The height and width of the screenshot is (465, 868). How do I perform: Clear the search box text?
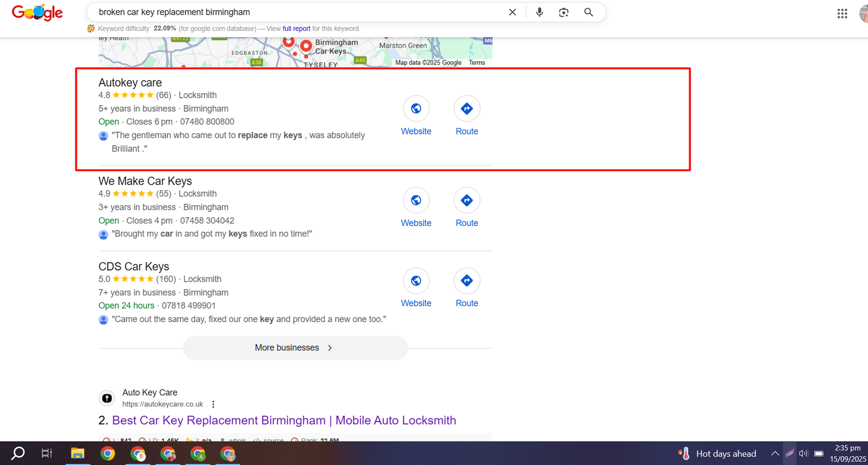512,12
